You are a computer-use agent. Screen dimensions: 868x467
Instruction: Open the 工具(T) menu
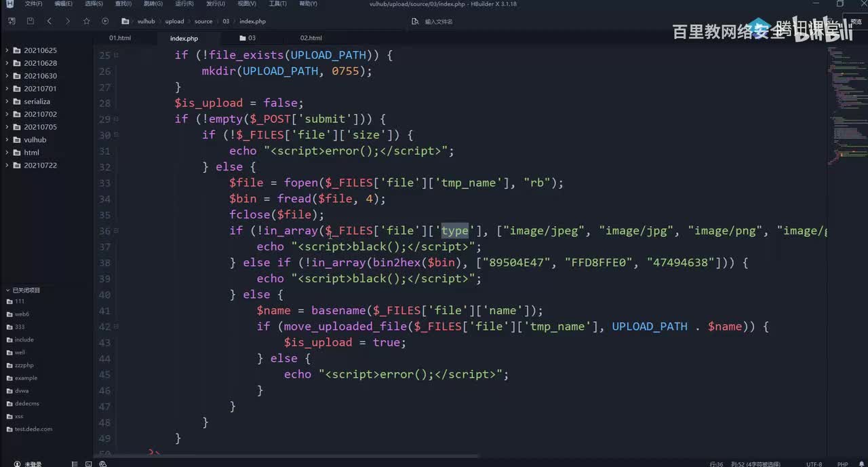click(x=277, y=3)
